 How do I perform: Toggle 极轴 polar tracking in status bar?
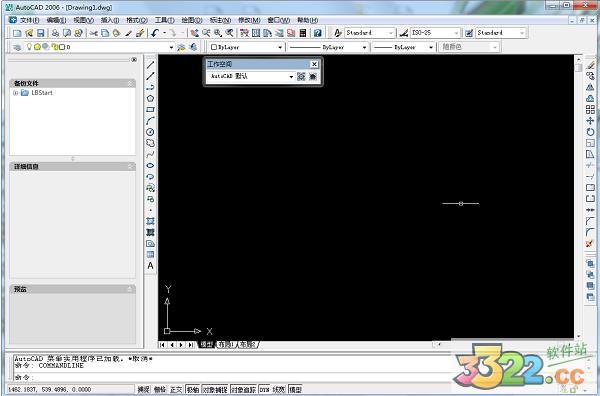pyautogui.click(x=192, y=389)
